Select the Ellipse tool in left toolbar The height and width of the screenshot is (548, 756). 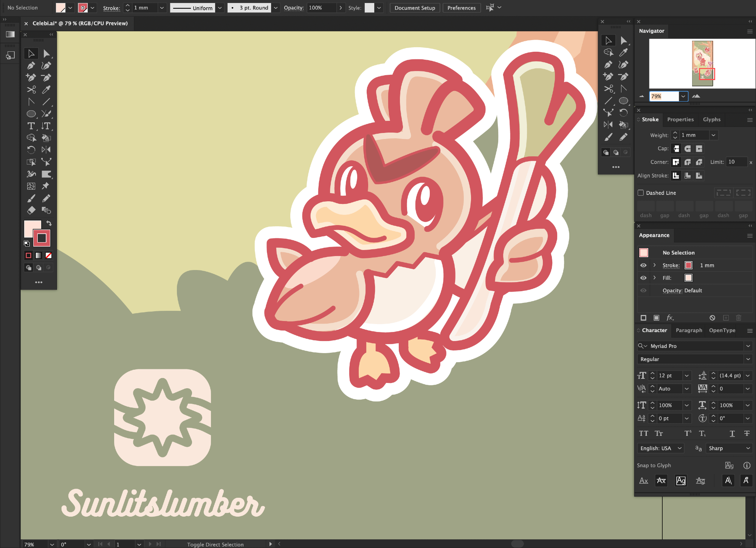coord(31,114)
